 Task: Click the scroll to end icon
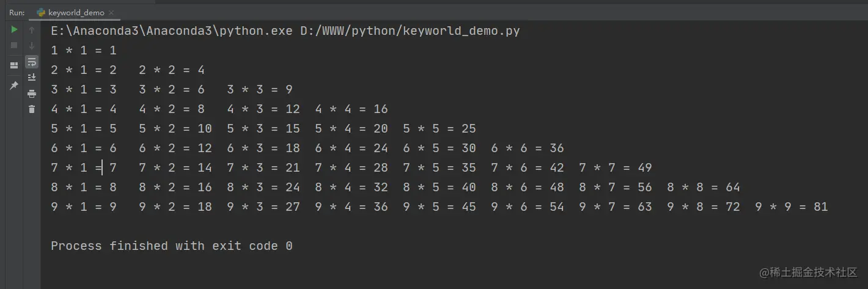[32, 78]
